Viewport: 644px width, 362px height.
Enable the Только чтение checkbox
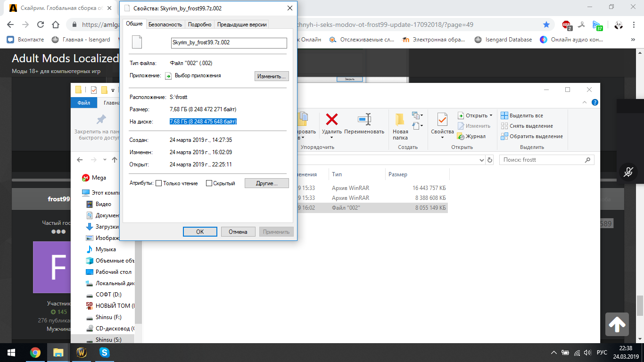coord(159,183)
